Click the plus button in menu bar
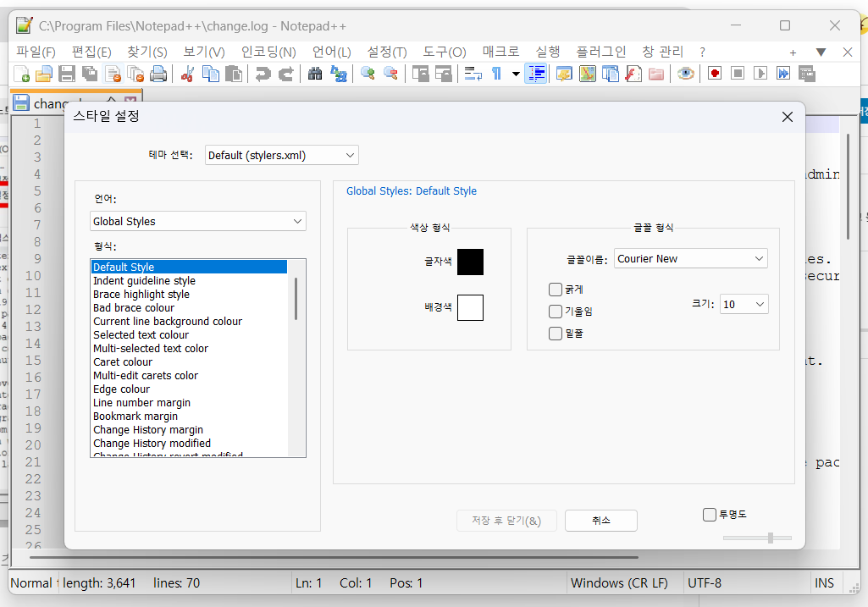The height and width of the screenshot is (607, 868). pyautogui.click(x=793, y=52)
